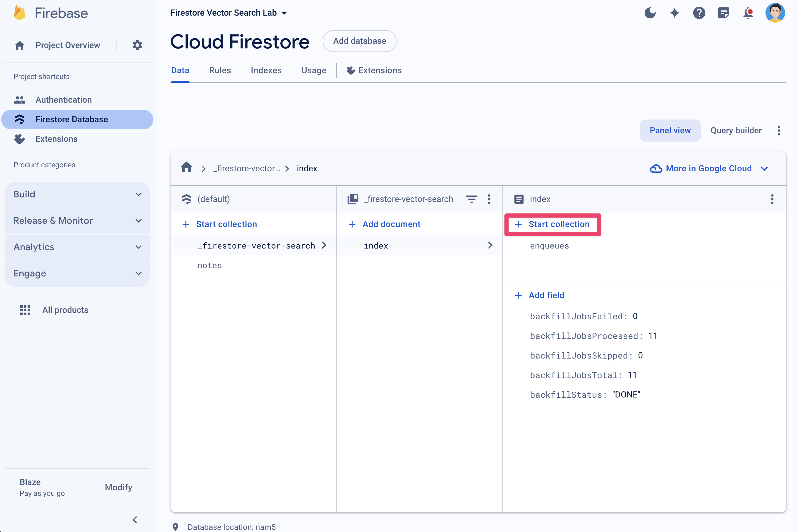
Task: Open the _firestore-vector-search three-dot menu
Action: 489,199
